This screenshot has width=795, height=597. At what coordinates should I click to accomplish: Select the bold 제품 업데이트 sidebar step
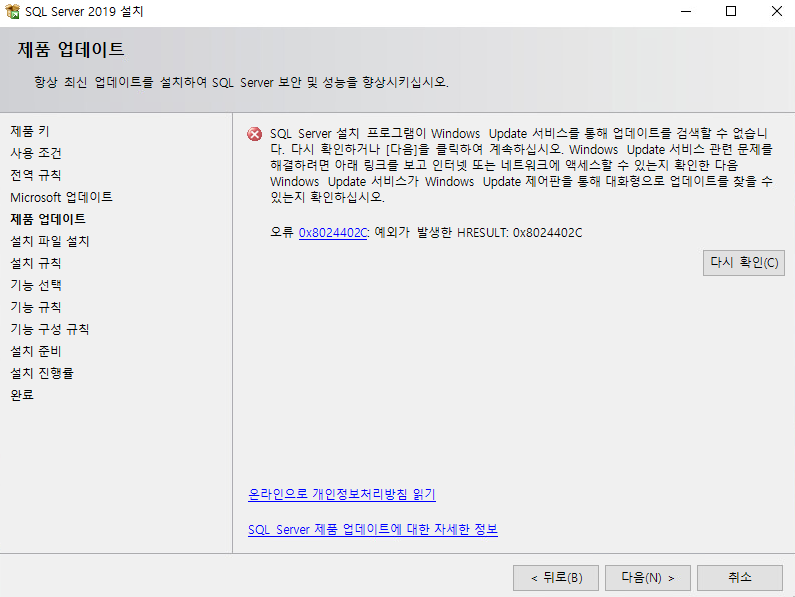48,219
